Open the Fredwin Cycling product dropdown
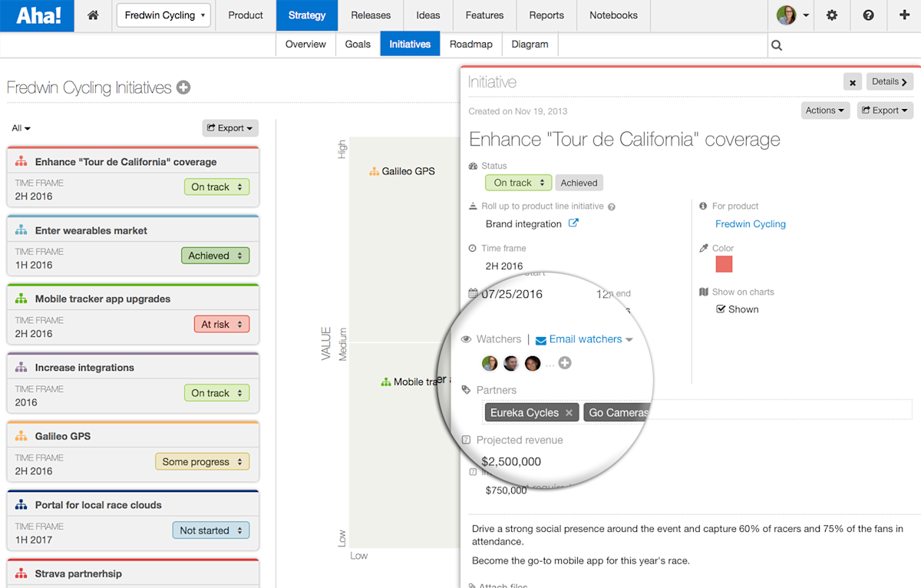 click(x=163, y=15)
